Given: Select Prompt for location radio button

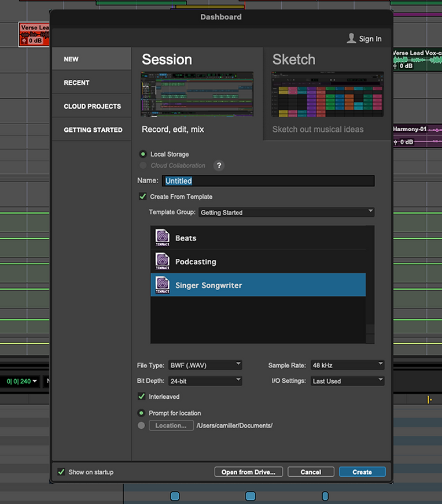Looking at the screenshot, I should tap(141, 413).
